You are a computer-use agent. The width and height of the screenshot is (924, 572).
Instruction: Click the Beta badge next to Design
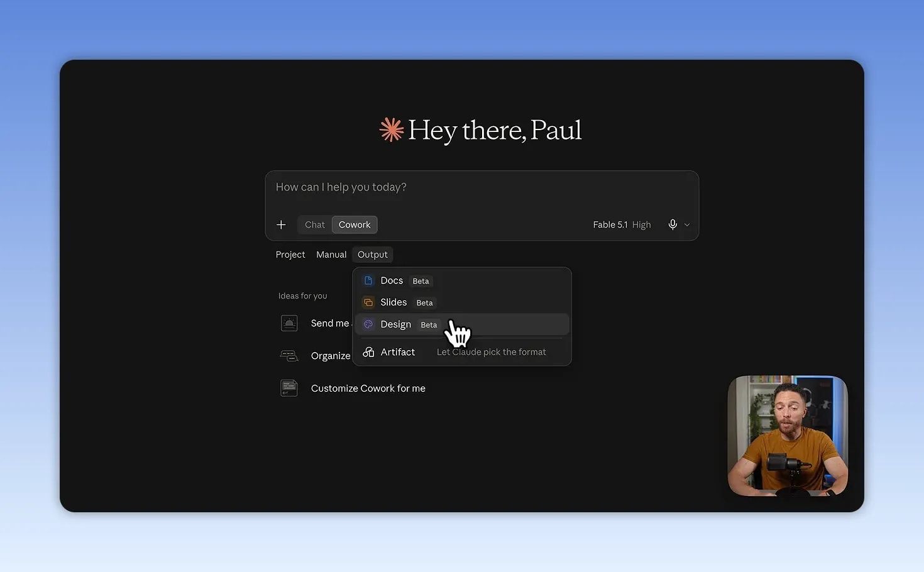coord(429,325)
